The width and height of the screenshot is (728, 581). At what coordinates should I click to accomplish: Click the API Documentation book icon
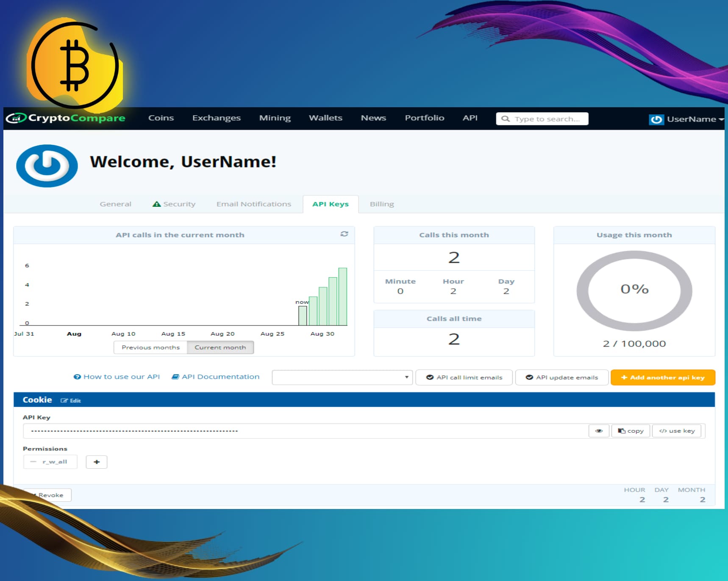pos(175,377)
